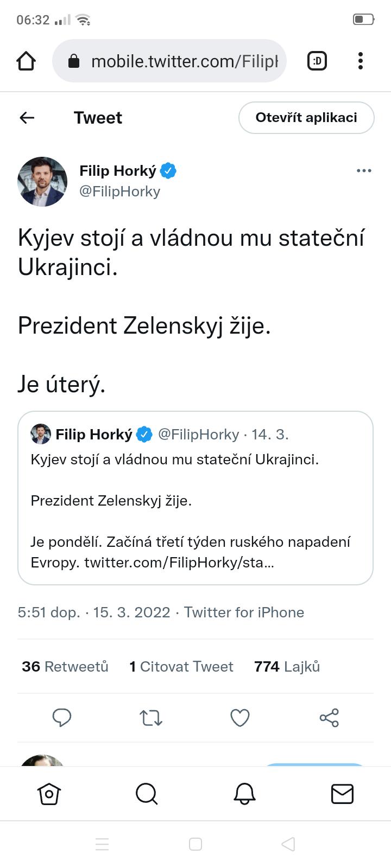Tap the Otevřít aplikaci button
Screen dimensions: 391x868
click(x=306, y=118)
